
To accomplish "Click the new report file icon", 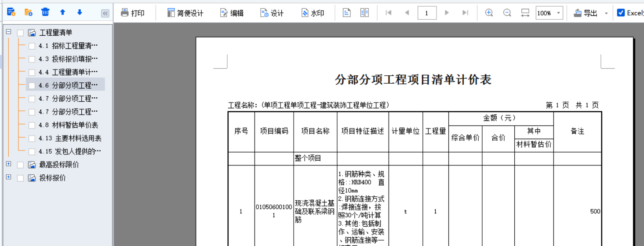I will [11, 12].
